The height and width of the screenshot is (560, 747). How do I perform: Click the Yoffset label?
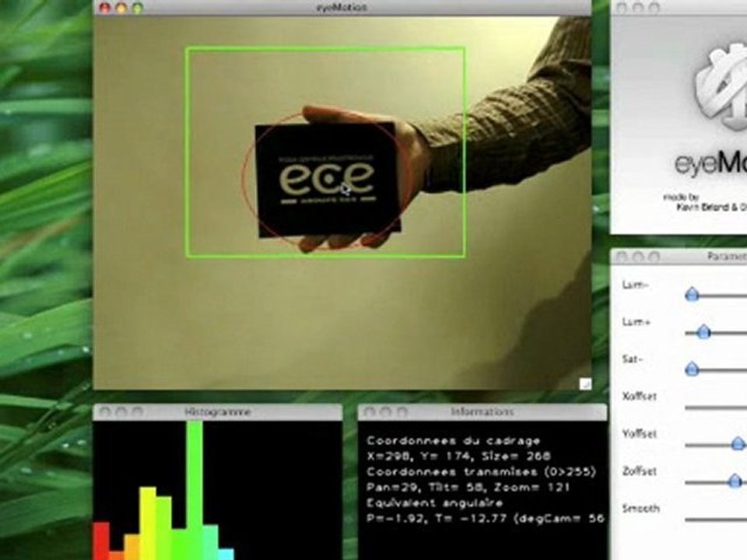point(640,434)
